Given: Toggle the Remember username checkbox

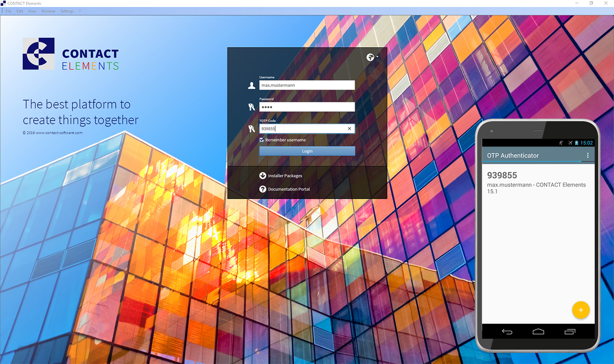Looking at the screenshot, I should [x=262, y=140].
